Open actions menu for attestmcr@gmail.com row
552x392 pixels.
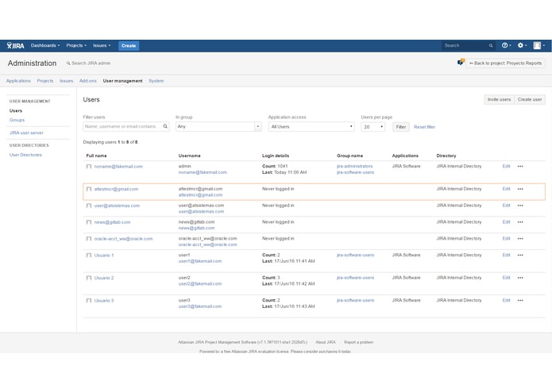click(x=520, y=189)
